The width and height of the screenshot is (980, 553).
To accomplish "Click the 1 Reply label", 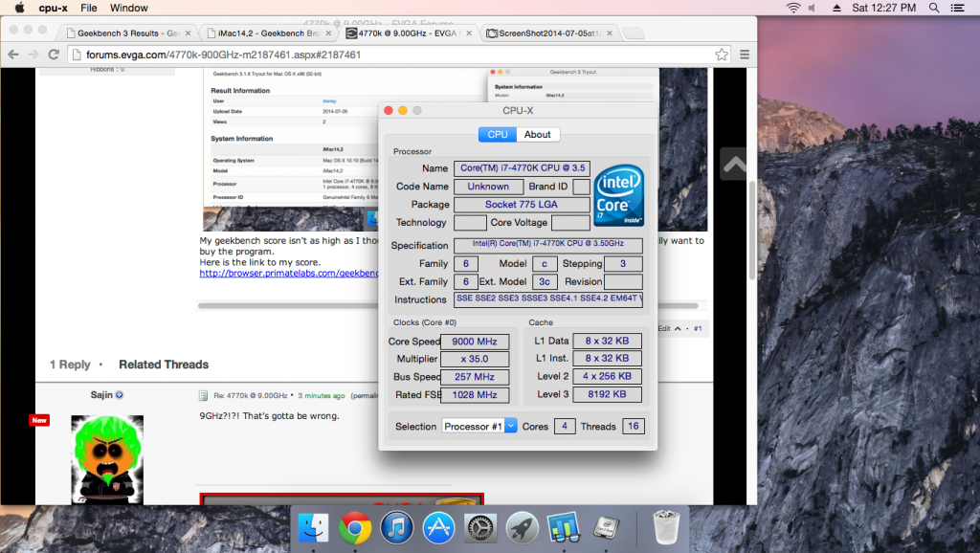I will [70, 365].
